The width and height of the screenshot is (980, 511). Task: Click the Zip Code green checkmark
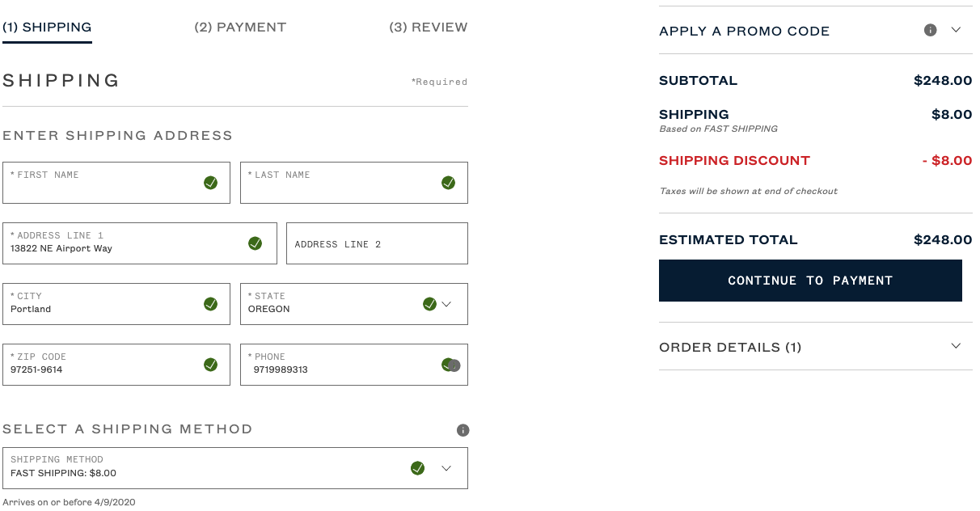pos(210,365)
